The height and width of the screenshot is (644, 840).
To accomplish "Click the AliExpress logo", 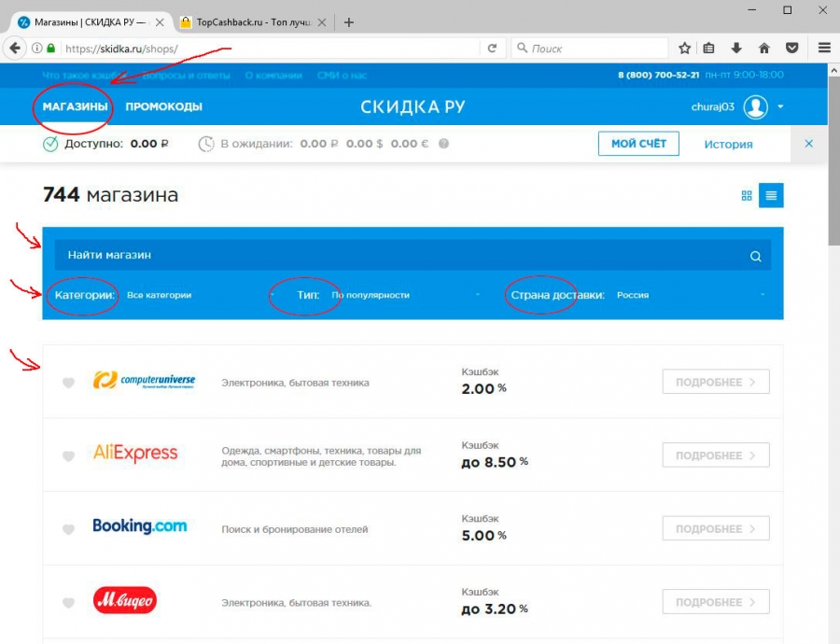I will click(135, 454).
